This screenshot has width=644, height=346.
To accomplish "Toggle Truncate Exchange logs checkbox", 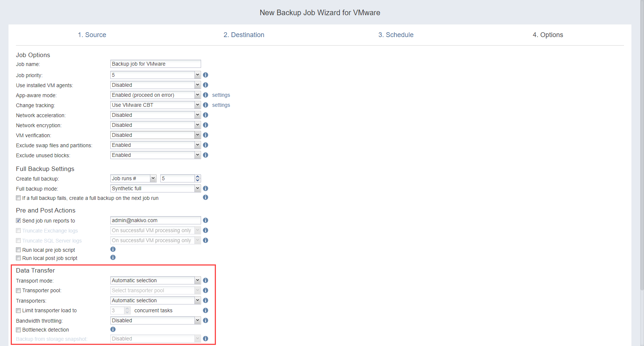I will click(18, 230).
